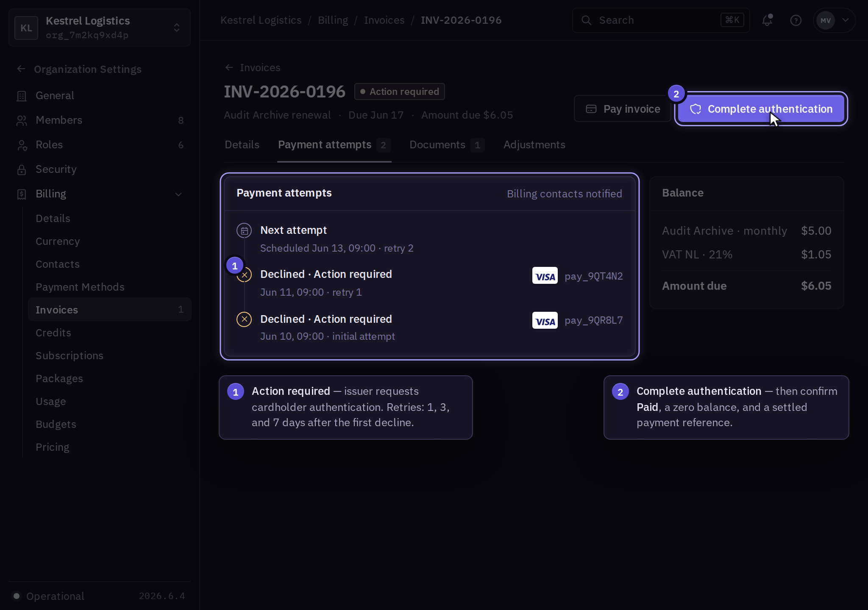868x610 pixels.
Task: Click payment reference pay_9QT4N2
Action: tap(594, 276)
